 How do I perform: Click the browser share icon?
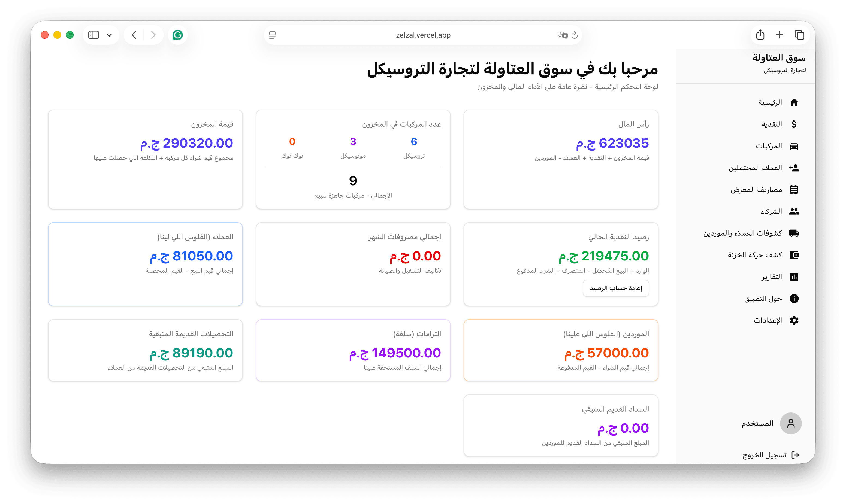pos(760,35)
